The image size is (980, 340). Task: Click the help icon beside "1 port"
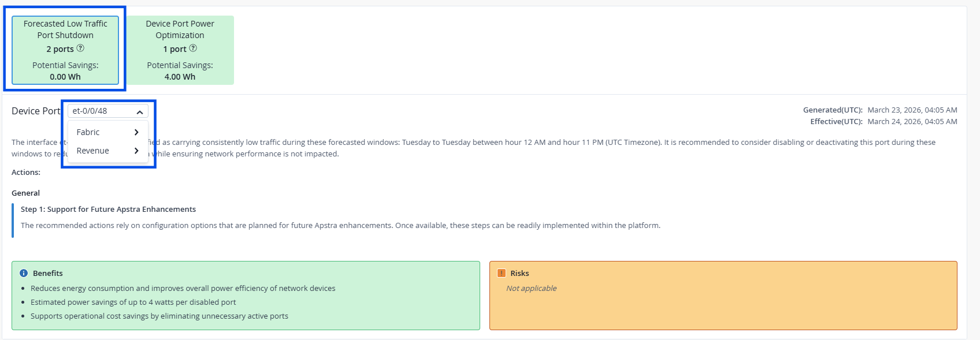pyautogui.click(x=193, y=48)
